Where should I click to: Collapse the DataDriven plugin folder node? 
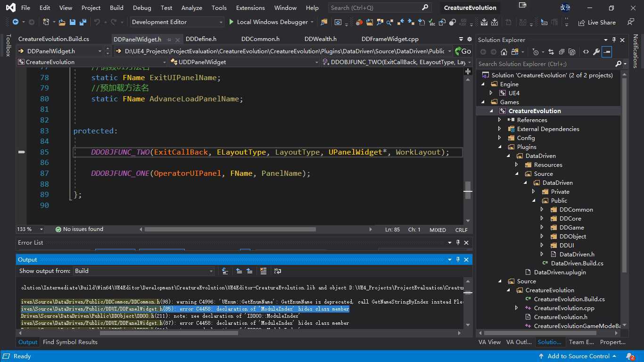tap(508, 156)
